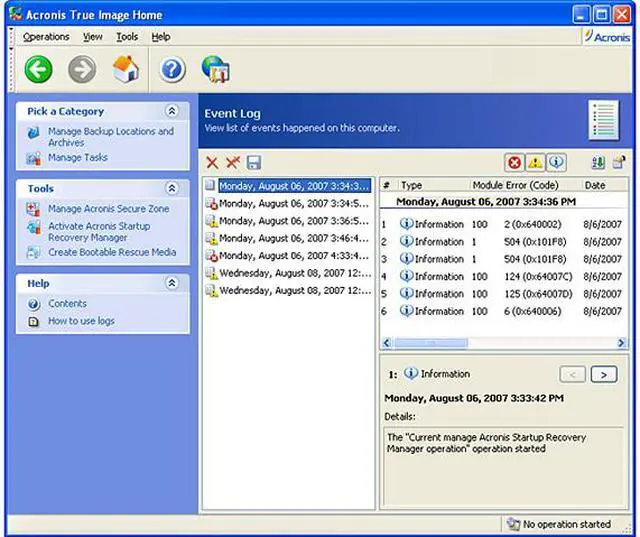Click the status bar operation icon
The image size is (640, 537).
tap(513, 524)
